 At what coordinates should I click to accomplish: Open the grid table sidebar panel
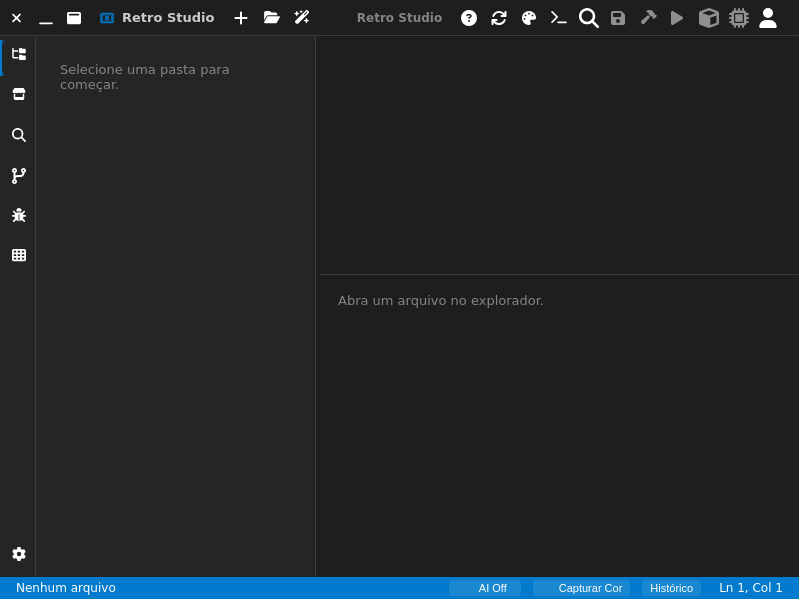(x=19, y=255)
